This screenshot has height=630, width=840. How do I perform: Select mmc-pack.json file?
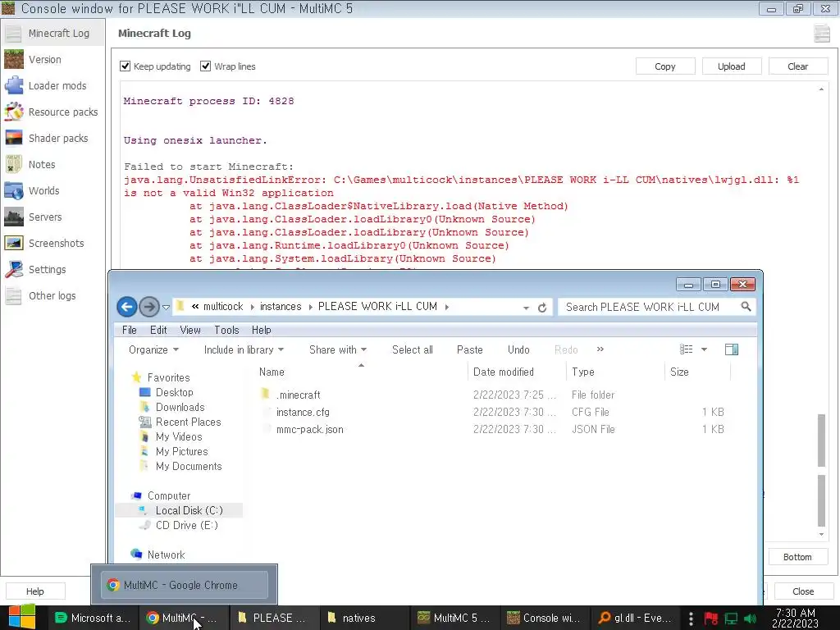coord(309,429)
